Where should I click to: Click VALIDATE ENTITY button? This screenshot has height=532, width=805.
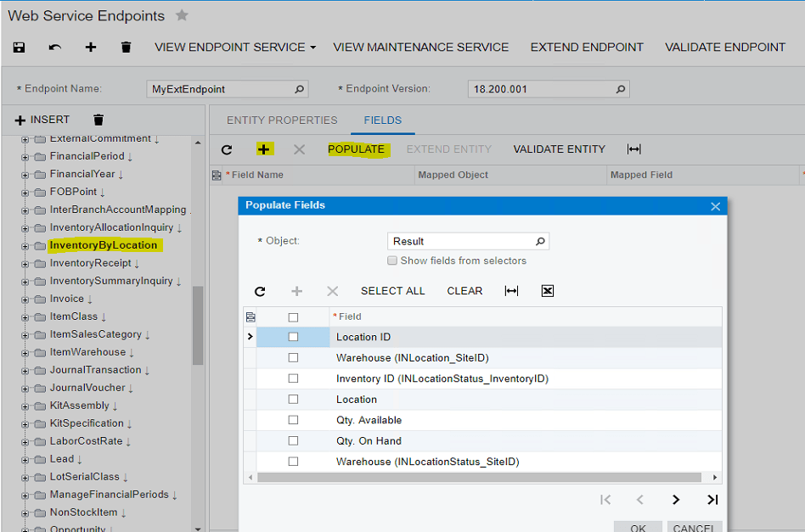click(559, 149)
